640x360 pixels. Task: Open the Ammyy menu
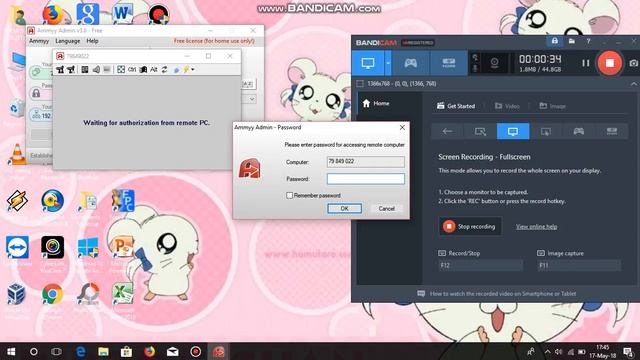pyautogui.click(x=39, y=41)
